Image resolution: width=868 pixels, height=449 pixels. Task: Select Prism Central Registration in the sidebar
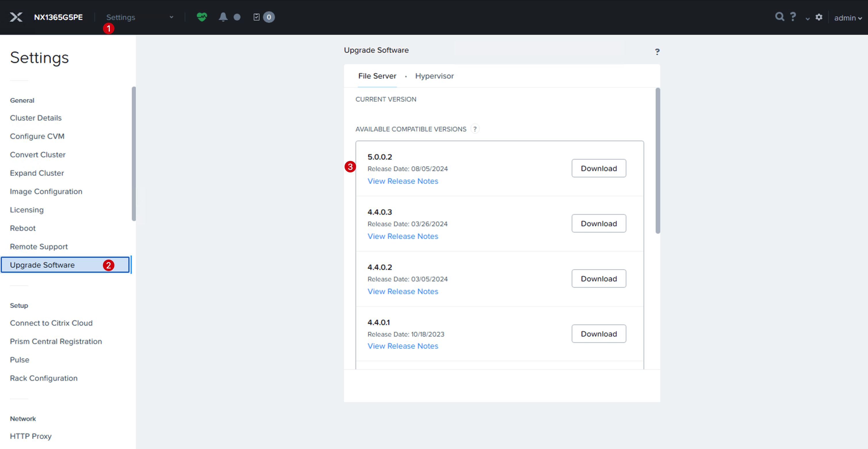pos(56,341)
